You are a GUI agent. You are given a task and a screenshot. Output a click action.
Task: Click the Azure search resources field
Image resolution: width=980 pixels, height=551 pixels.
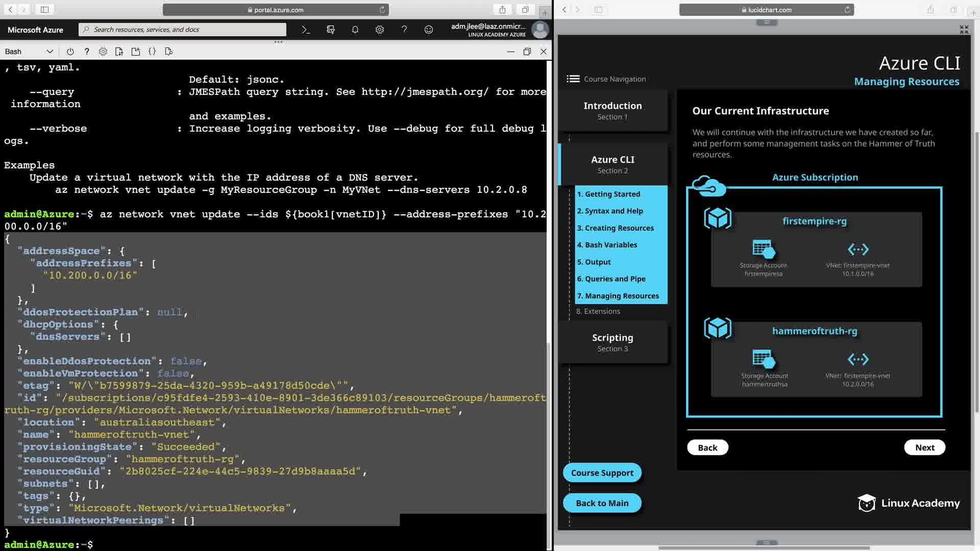pos(184,30)
